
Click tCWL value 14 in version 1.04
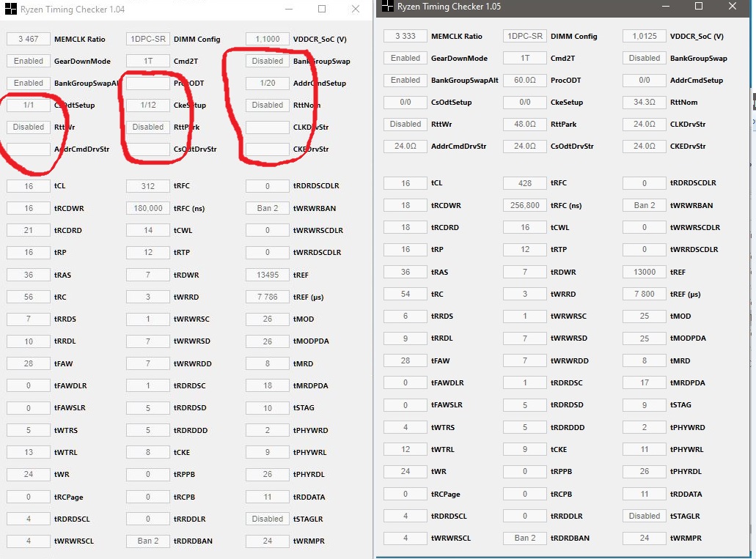[x=148, y=230]
